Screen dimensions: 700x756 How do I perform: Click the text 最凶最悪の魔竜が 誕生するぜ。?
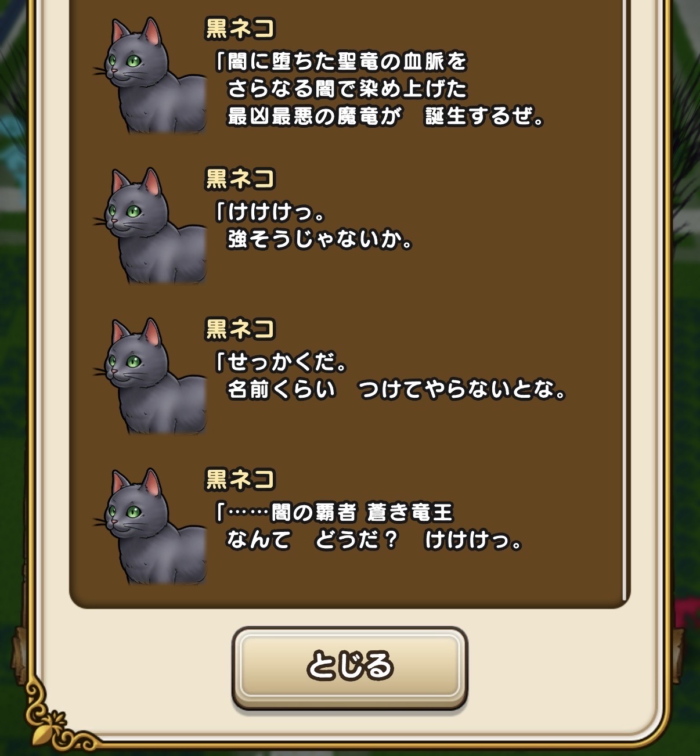point(386,117)
